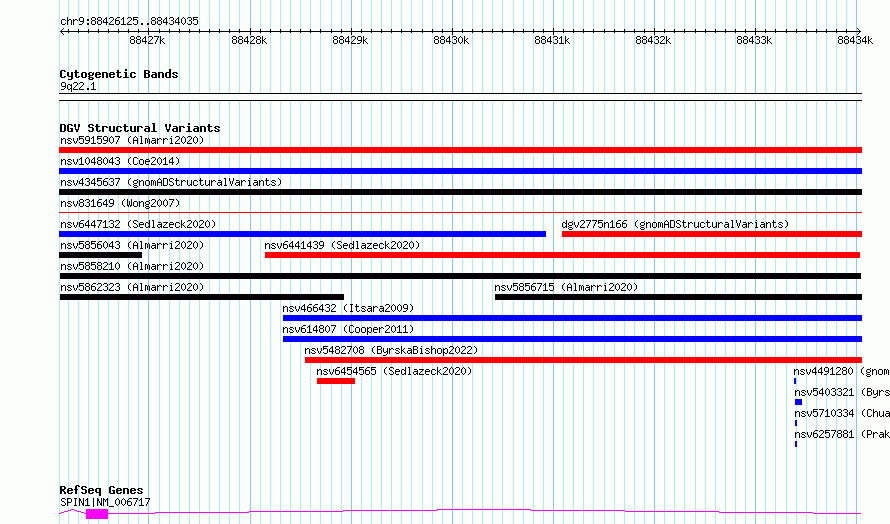Click the 88433k ruler tick label
The height and width of the screenshot is (524, 890).
tap(754, 40)
